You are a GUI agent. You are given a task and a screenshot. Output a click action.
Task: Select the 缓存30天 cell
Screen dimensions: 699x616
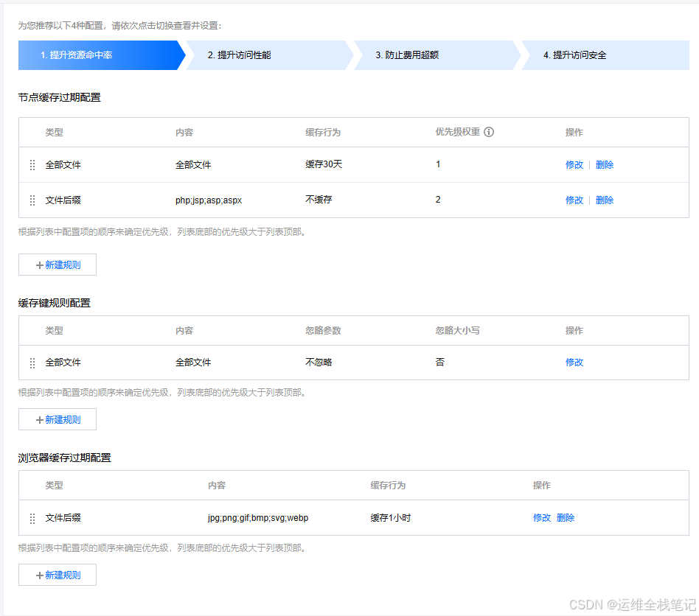pyautogui.click(x=324, y=164)
